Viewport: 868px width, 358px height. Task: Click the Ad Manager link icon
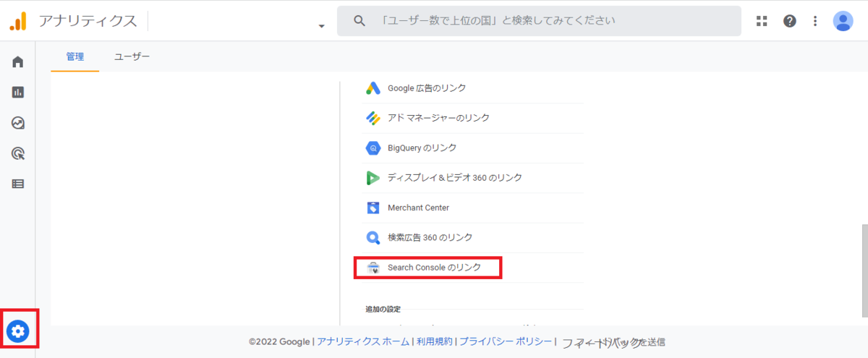pos(373,118)
